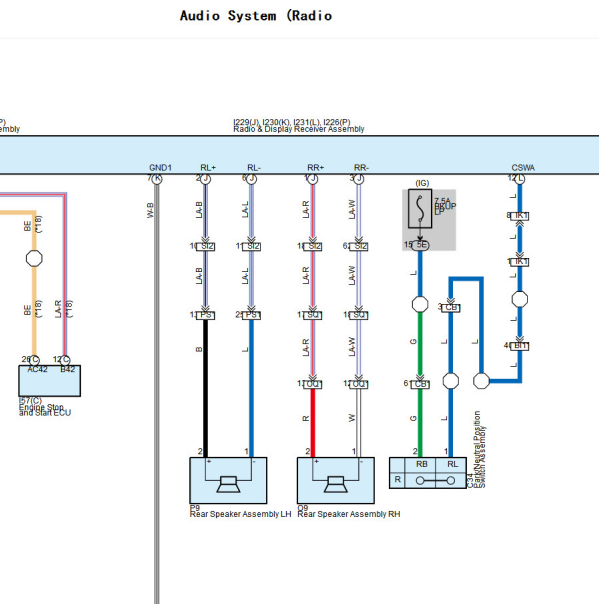The image size is (599, 604).
Task: Click the CB1 connector on the green wire
Action: pyautogui.click(x=420, y=384)
